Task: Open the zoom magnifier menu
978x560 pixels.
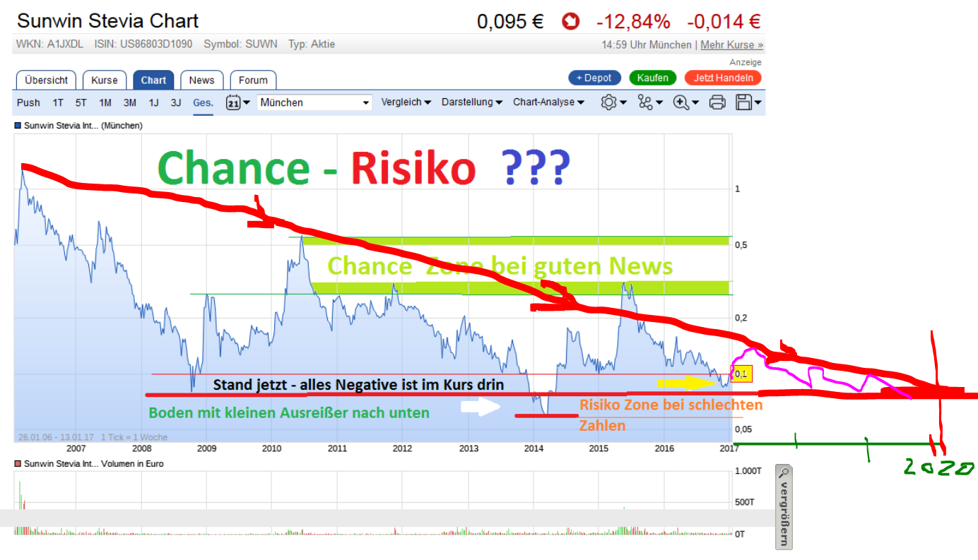Action: pyautogui.click(x=685, y=102)
